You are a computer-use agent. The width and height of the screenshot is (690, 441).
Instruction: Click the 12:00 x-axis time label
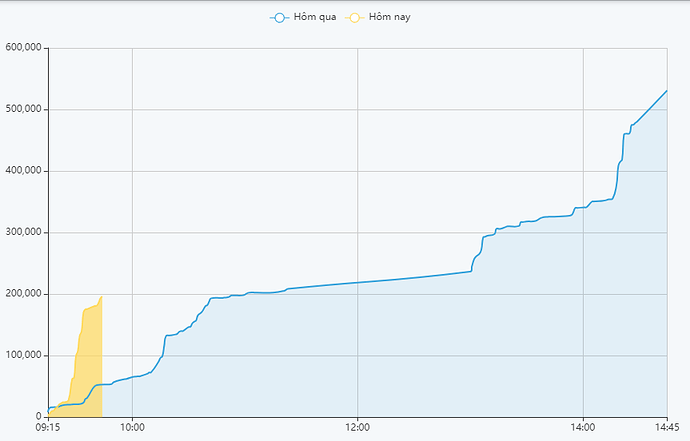pyautogui.click(x=357, y=427)
